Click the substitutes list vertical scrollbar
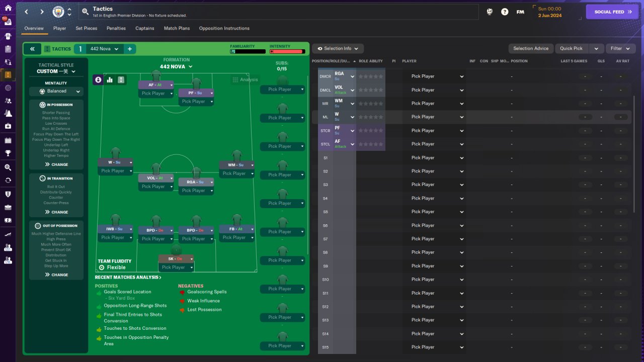 [x=308, y=166]
